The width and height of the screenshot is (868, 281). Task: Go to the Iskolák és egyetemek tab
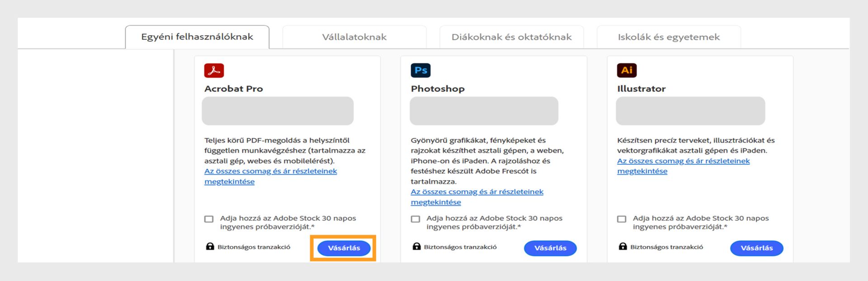(669, 37)
